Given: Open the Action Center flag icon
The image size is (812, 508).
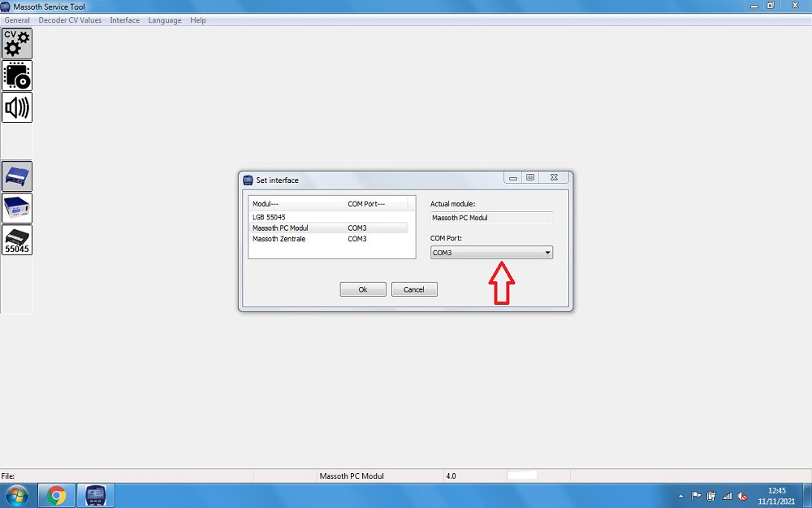Looking at the screenshot, I should pyautogui.click(x=696, y=496).
